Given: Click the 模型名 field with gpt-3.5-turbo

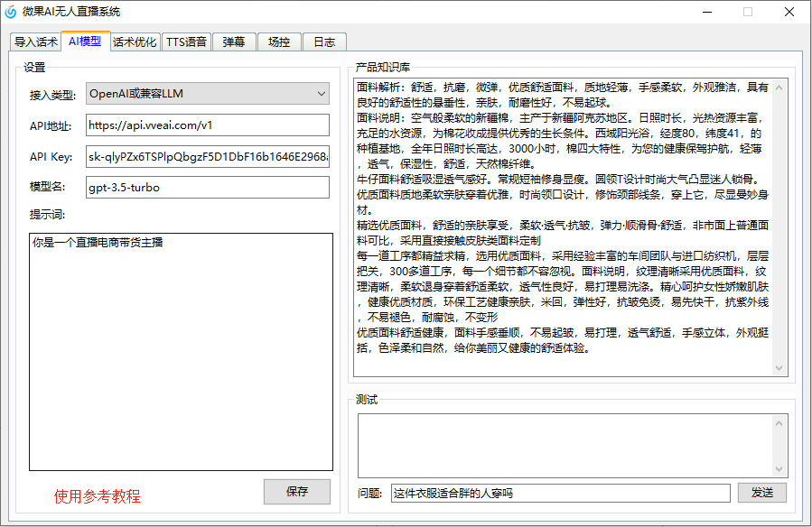Looking at the screenshot, I should coord(208,187).
